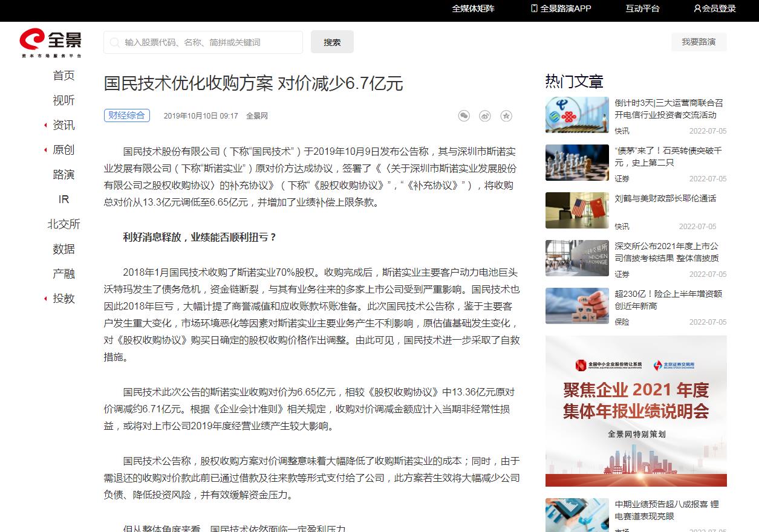
Task: Click the 我要路演 button
Action: coord(699,42)
